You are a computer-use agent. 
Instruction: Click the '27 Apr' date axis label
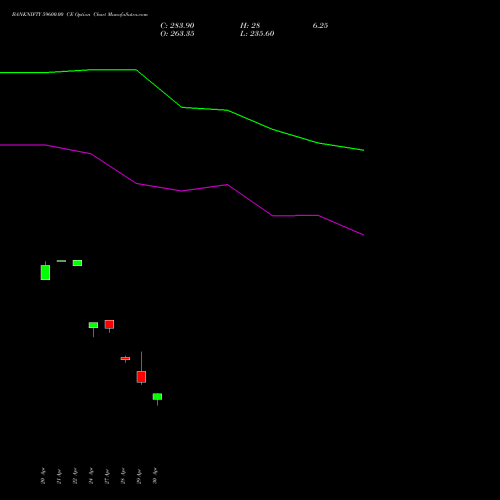click(107, 476)
